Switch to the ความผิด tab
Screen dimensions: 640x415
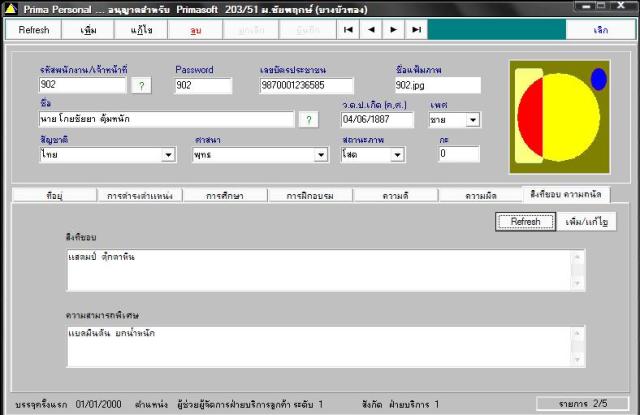coord(481,195)
